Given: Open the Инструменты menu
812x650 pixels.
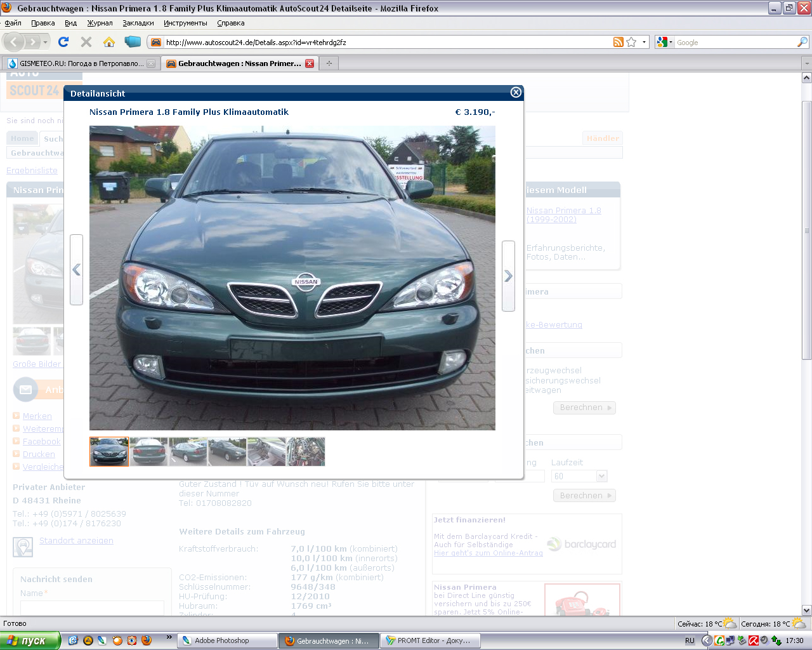Looking at the screenshot, I should (x=185, y=23).
